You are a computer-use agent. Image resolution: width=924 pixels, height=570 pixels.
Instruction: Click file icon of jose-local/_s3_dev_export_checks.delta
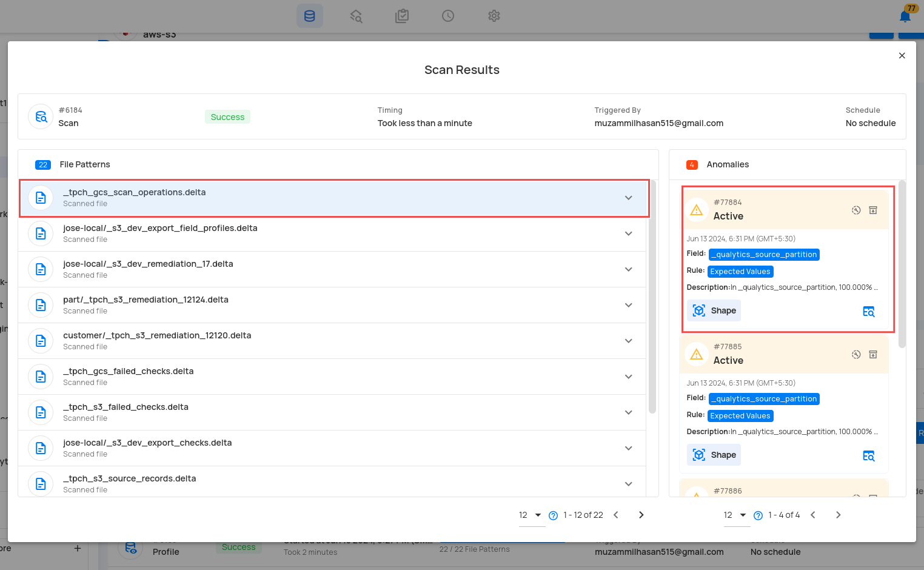point(41,448)
